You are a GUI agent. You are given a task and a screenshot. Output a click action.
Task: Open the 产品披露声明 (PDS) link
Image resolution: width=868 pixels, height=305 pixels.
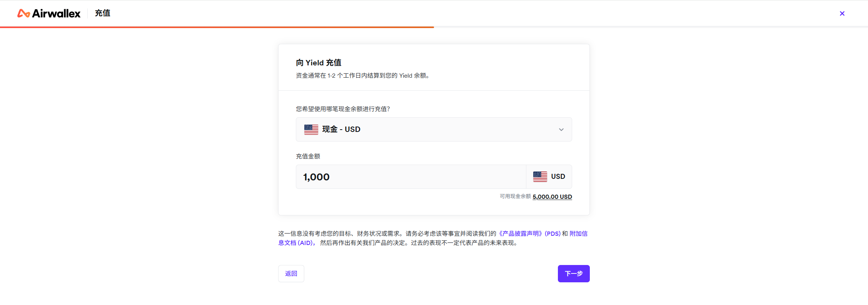pos(529,233)
